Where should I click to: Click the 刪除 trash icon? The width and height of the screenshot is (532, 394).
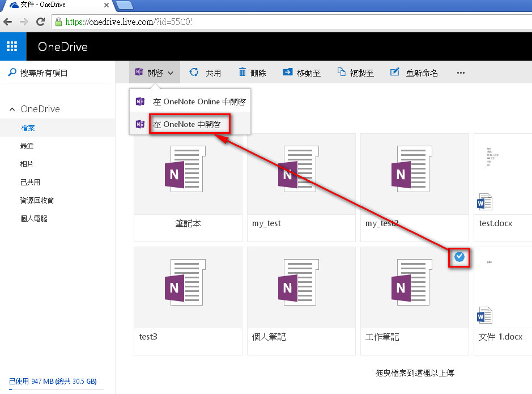pos(242,72)
